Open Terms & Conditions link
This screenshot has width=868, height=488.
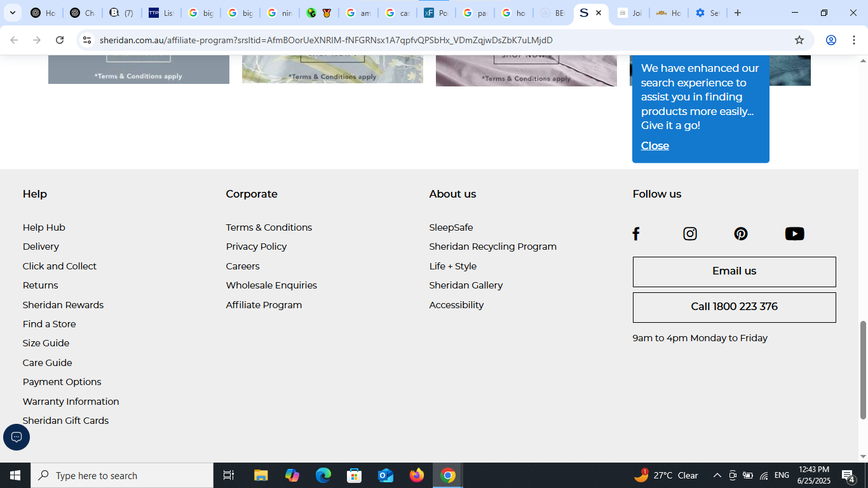(x=269, y=227)
